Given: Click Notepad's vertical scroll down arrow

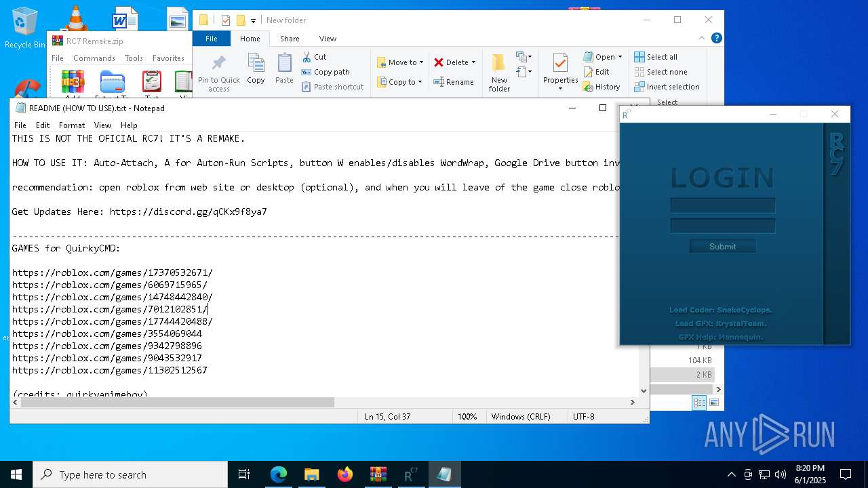Looking at the screenshot, I should [x=644, y=390].
